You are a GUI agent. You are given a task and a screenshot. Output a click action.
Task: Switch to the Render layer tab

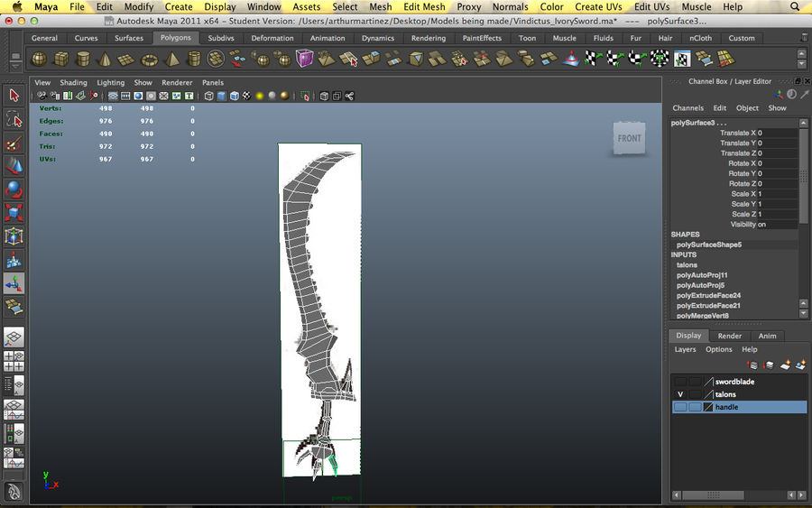tap(729, 336)
